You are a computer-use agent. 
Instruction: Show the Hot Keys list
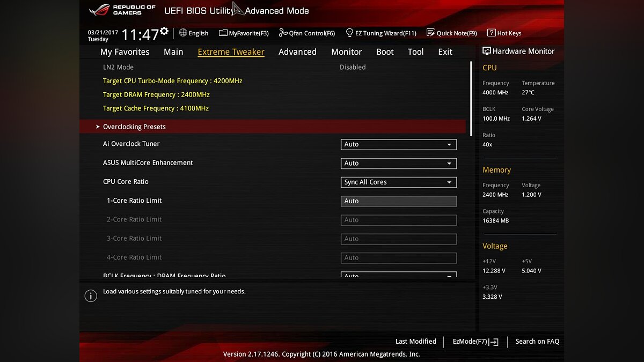coord(504,33)
